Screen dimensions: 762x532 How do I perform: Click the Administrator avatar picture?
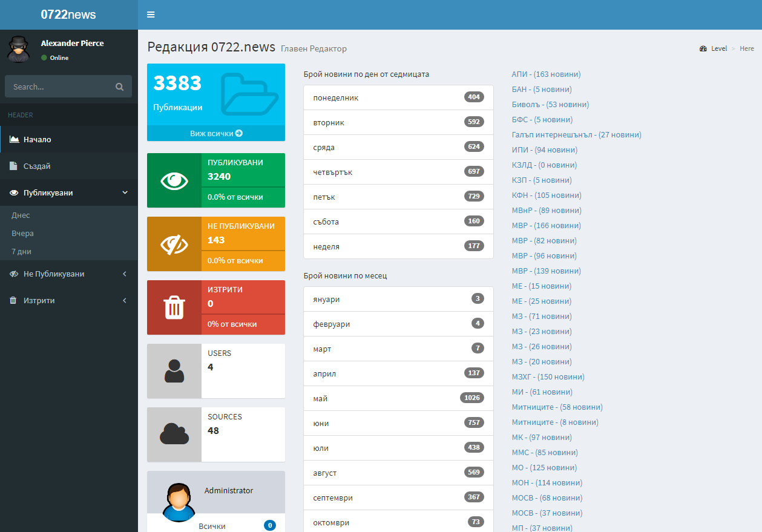click(178, 502)
